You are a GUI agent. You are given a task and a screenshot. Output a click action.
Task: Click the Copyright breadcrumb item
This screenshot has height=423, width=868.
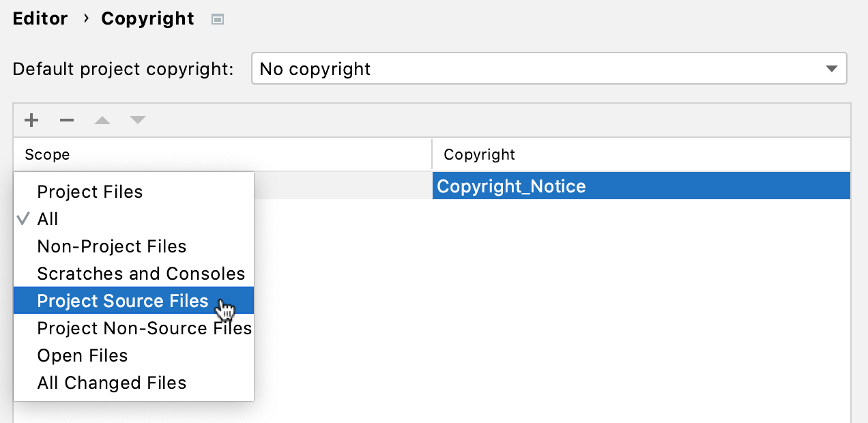point(147,18)
